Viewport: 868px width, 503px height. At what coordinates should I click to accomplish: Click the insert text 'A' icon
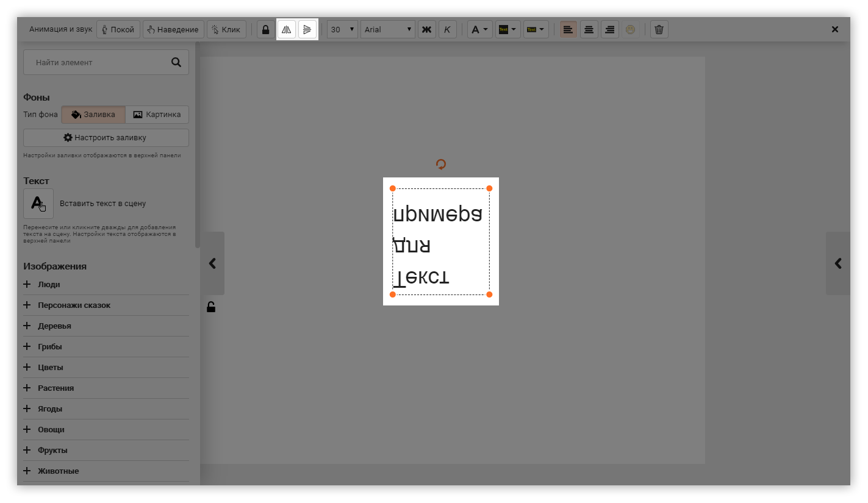(x=38, y=204)
